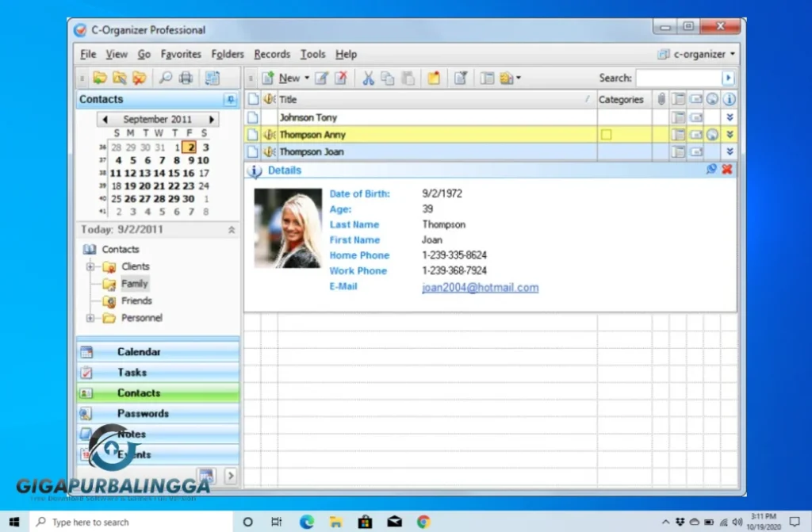Edit the selected record with the pencil icon
Viewport: 812px width, 532px height.
[x=323, y=78]
